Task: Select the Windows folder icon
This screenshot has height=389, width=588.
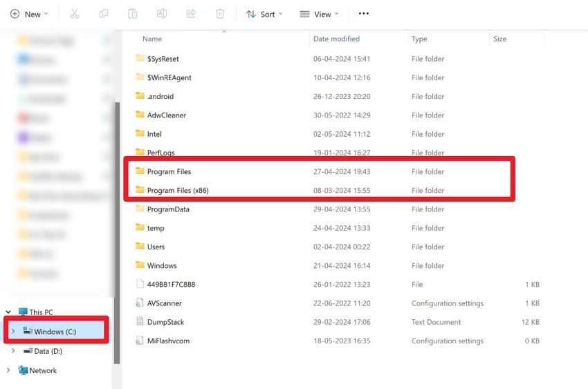Action: pos(140,265)
